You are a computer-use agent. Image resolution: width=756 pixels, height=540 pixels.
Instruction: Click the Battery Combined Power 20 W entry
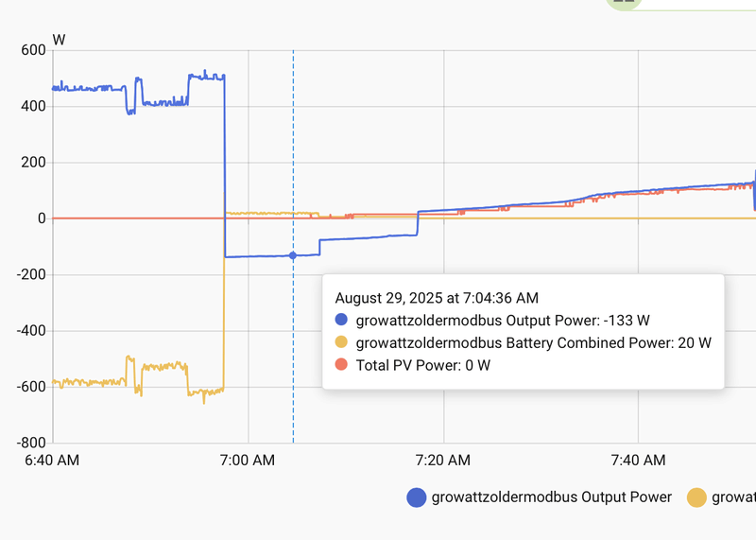point(533,342)
